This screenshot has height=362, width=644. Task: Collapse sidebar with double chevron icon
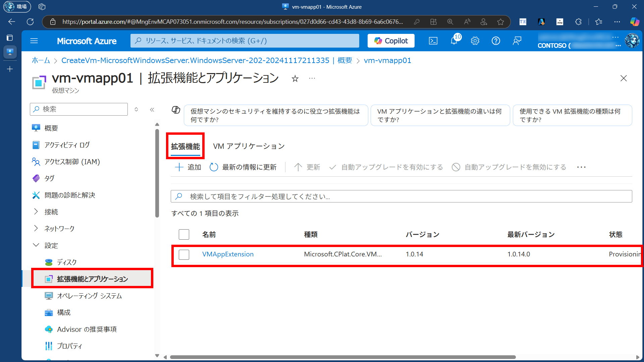point(152,110)
